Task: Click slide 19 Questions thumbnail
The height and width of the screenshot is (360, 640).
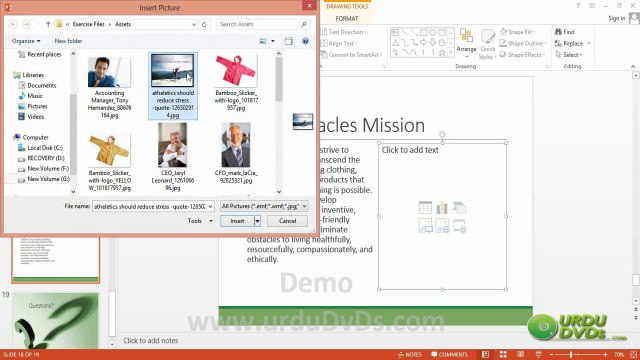Action: [x=55, y=320]
